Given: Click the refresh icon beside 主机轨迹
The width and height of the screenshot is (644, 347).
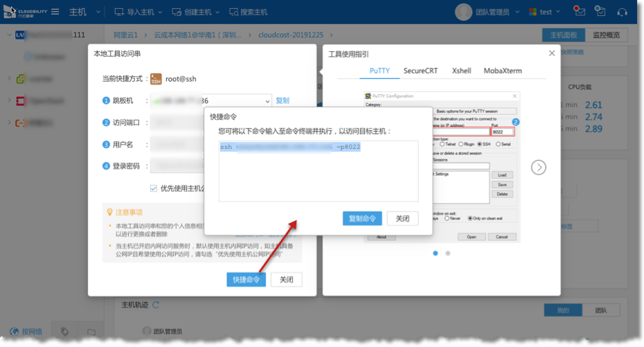Looking at the screenshot, I should tap(156, 305).
